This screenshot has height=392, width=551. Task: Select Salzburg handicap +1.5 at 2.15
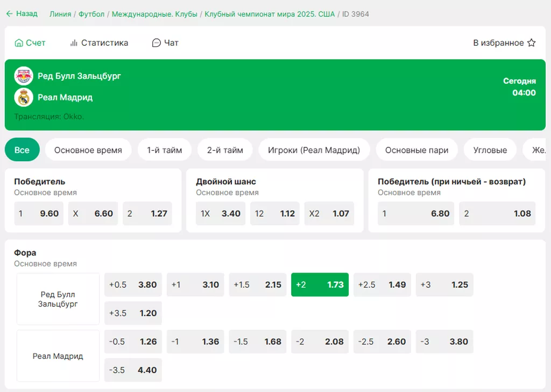[x=258, y=284]
